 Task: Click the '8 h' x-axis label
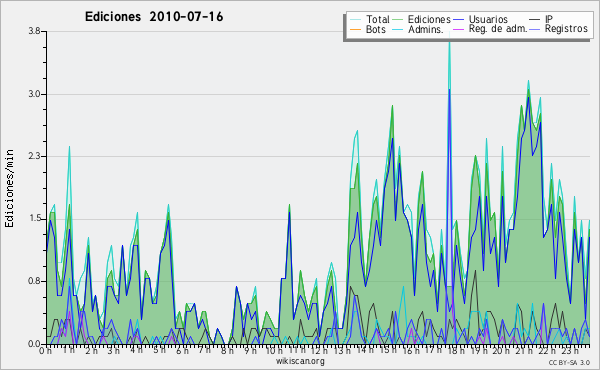click(x=227, y=350)
